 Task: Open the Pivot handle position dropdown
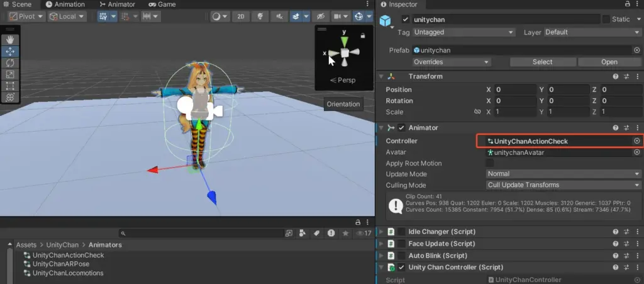pyautogui.click(x=26, y=16)
